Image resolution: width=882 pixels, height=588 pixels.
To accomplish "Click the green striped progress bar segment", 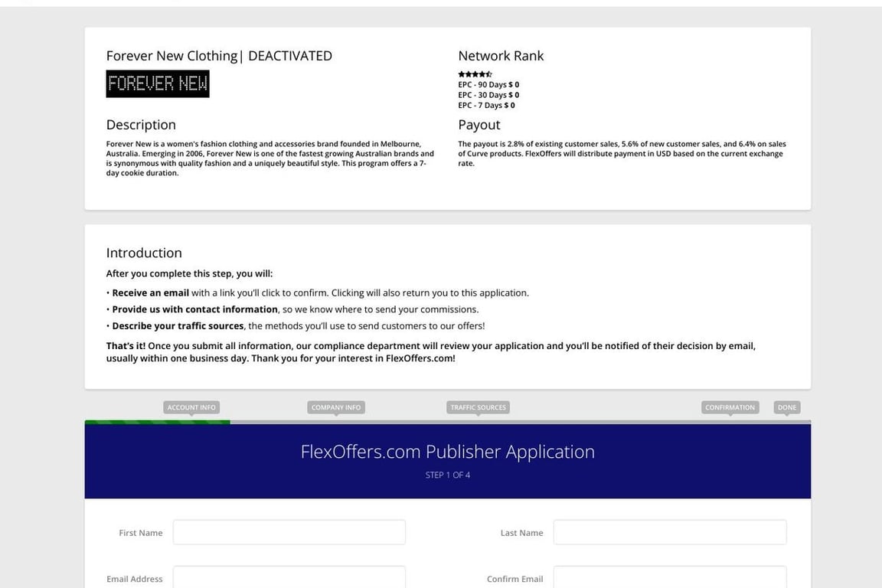I will (x=157, y=422).
